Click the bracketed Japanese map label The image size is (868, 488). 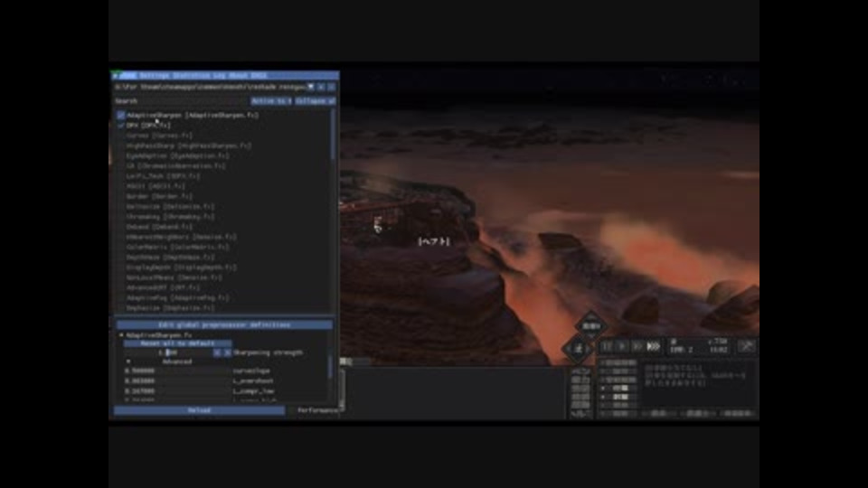tap(434, 241)
